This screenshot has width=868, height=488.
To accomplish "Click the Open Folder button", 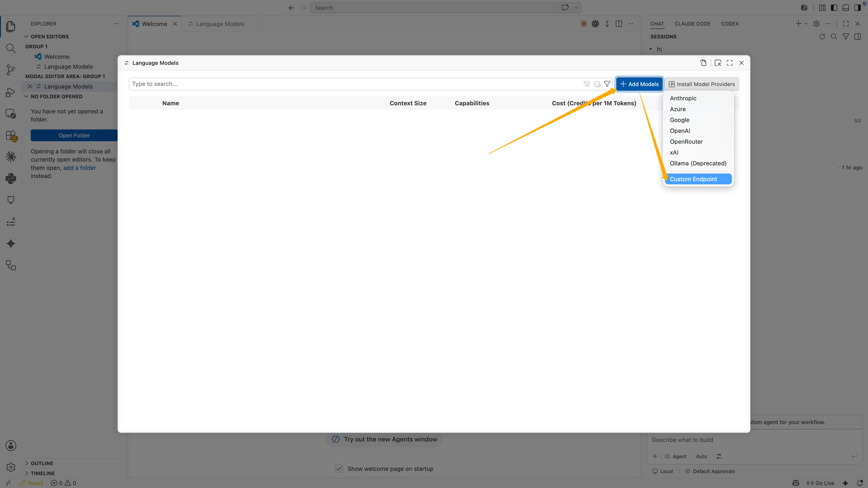I will [74, 135].
